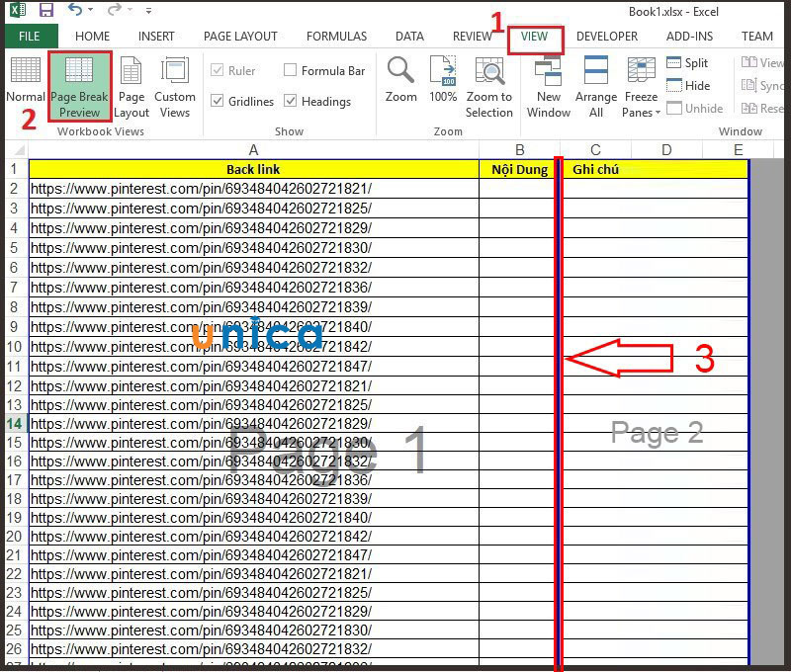Select column B header

tap(520, 150)
